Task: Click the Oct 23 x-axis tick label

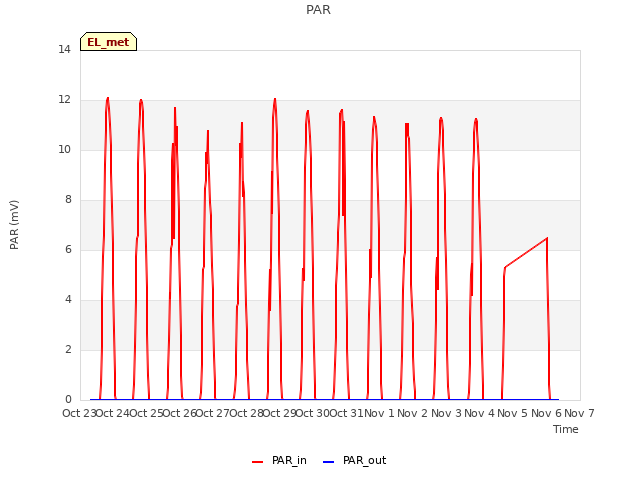Action: click(79, 413)
